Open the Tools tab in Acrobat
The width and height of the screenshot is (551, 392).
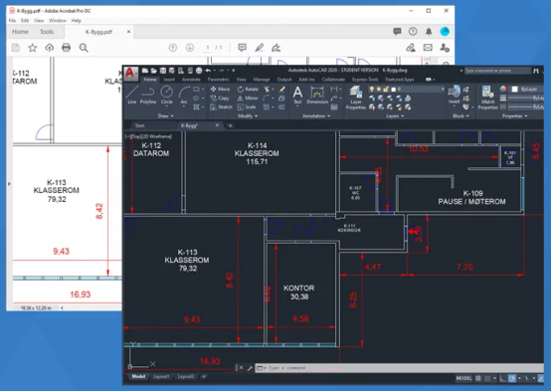(x=47, y=32)
